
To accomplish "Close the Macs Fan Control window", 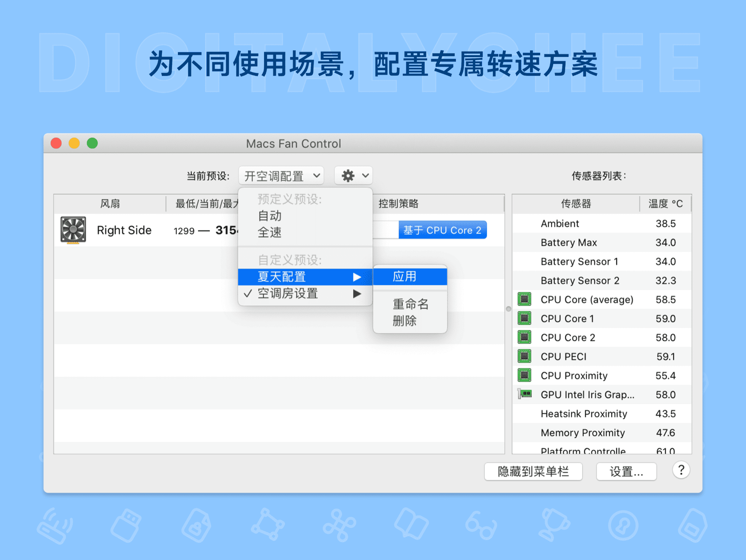I will click(56, 143).
